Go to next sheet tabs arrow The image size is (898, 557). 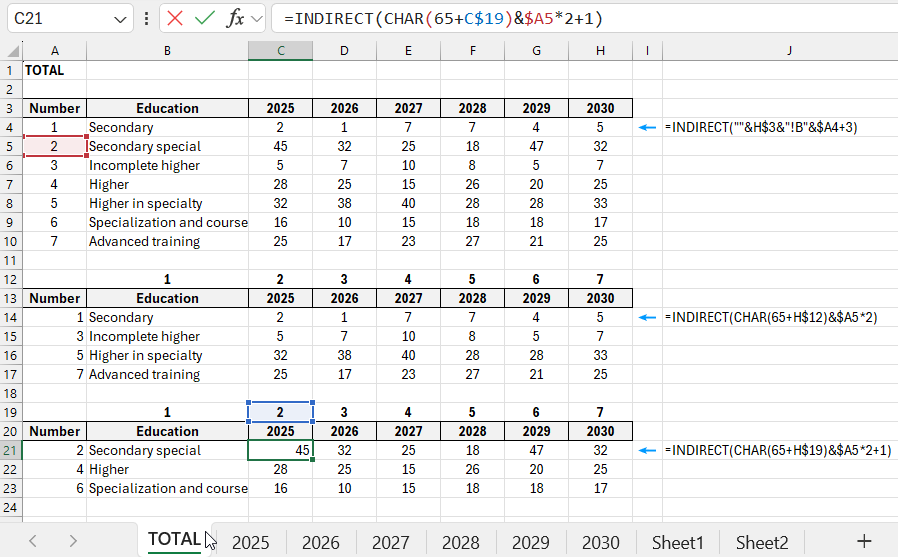click(73, 540)
